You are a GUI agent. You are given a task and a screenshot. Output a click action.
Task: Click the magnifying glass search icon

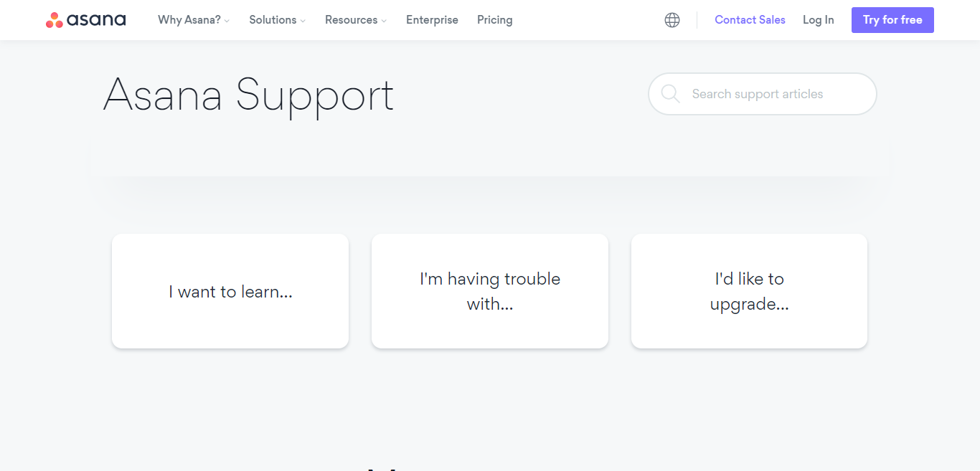[x=670, y=94]
